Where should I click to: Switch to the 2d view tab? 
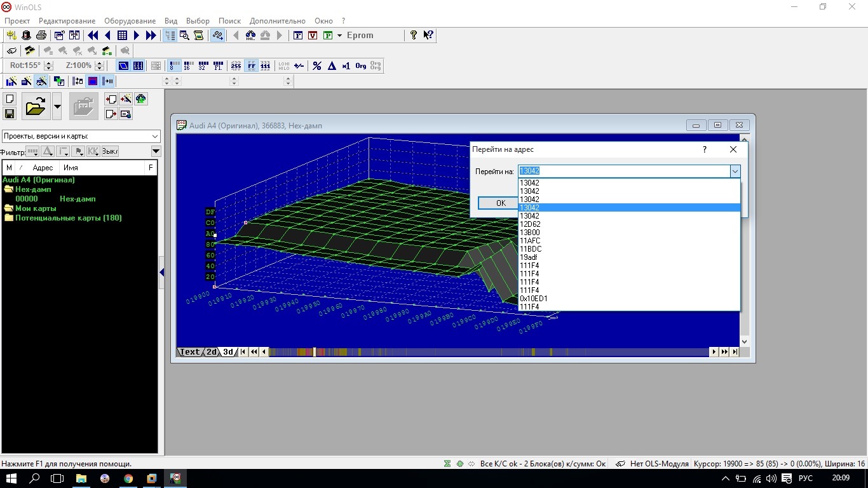coord(212,352)
